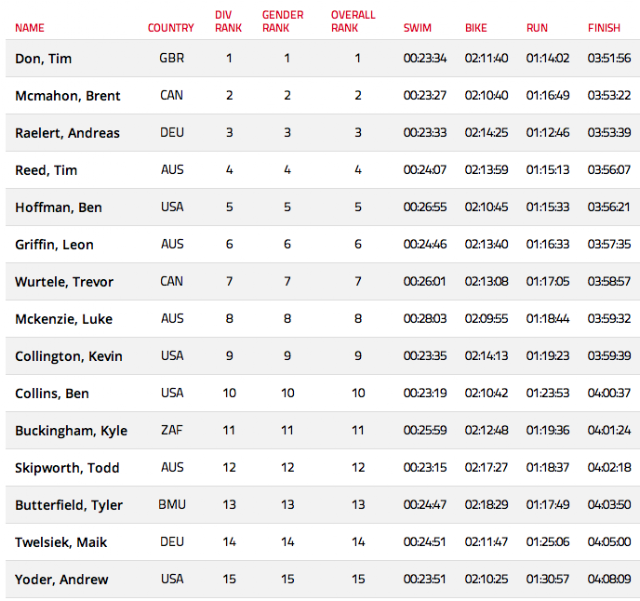Select Mcmahon, Brent's name
Viewport: 640px width, 601px height.
67,96
